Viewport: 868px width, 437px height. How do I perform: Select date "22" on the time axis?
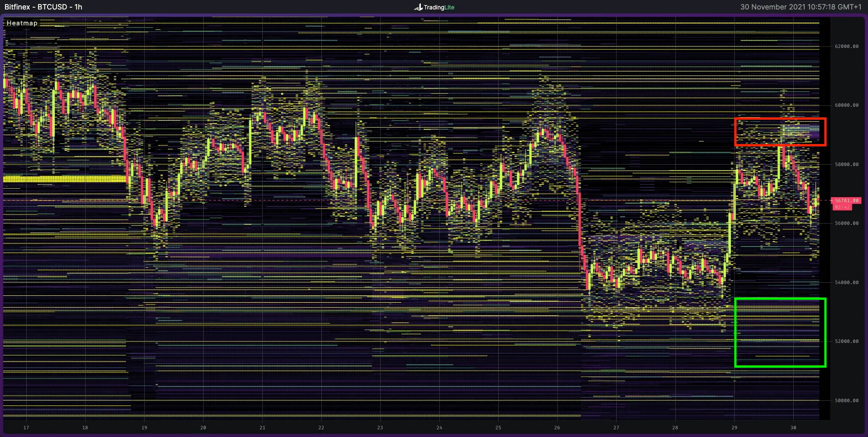tap(321, 427)
